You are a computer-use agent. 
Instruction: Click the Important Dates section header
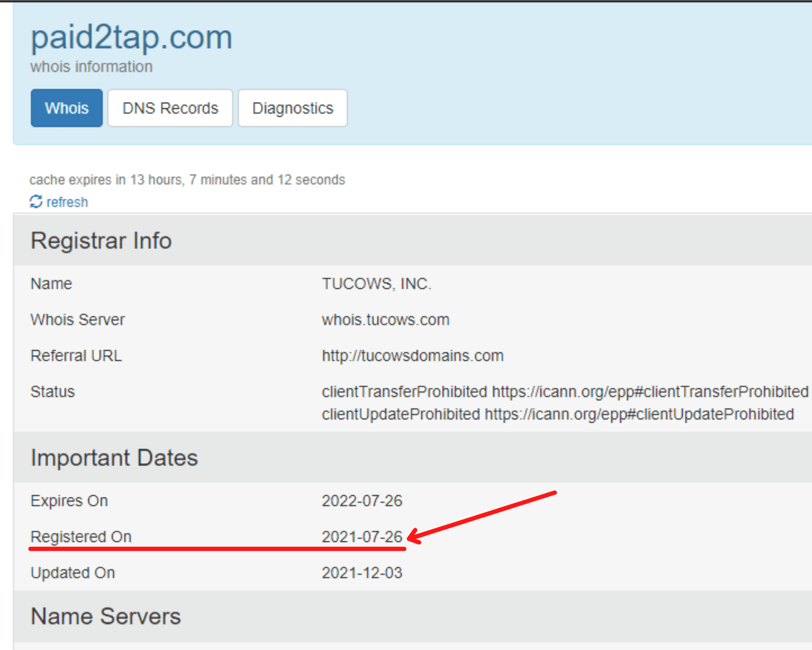tap(114, 458)
